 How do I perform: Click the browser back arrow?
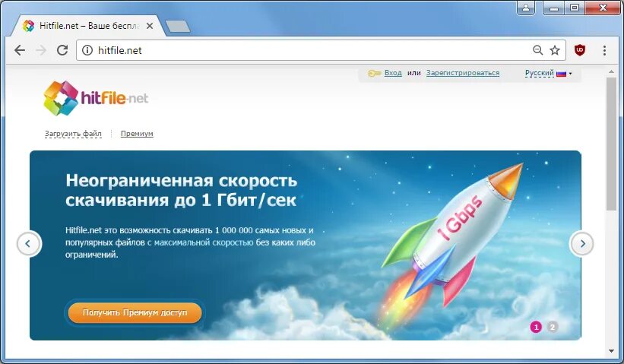[x=20, y=50]
